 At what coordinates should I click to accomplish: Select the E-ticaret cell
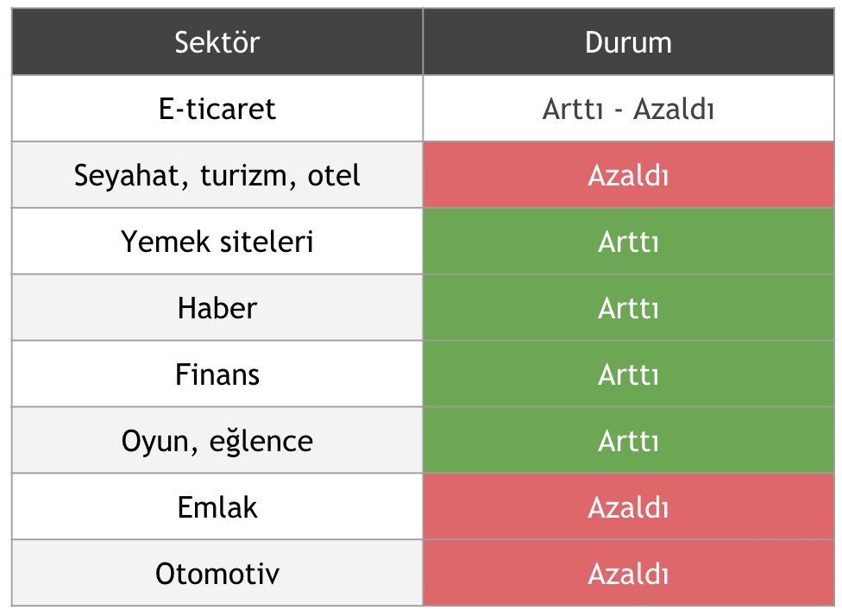(x=217, y=109)
